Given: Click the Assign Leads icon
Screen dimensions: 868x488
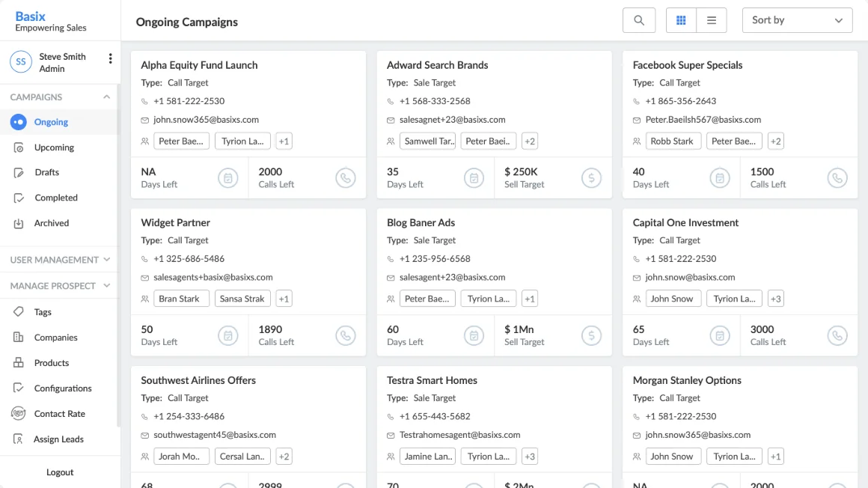Looking at the screenshot, I should coord(18,439).
